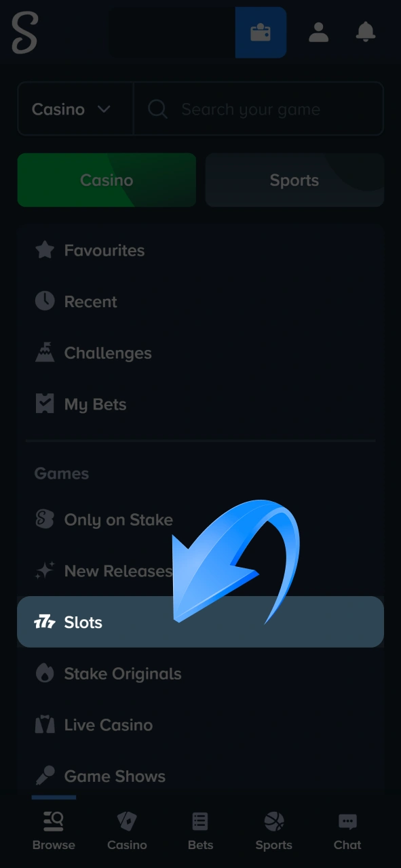
Task: Open Live Casino using the cards icon
Action: point(43,724)
